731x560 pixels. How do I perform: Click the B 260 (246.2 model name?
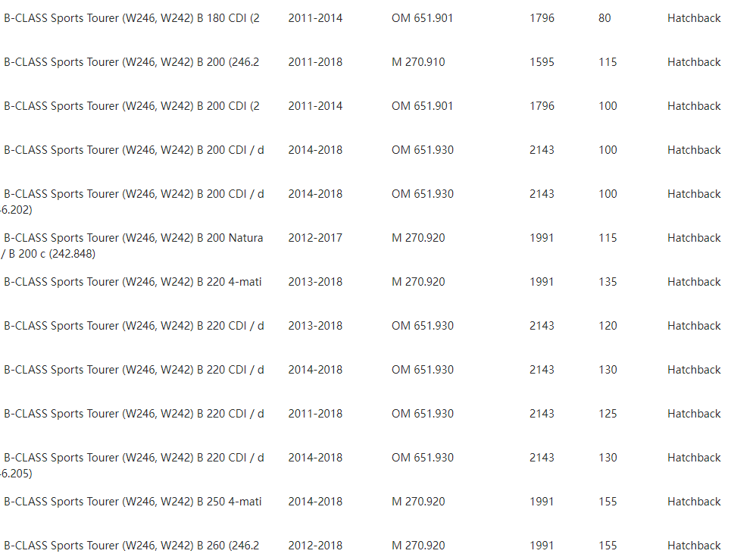[132, 545]
